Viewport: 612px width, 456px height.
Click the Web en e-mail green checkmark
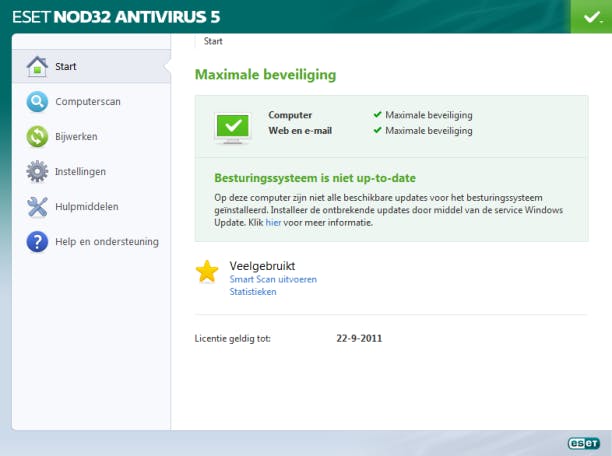(377, 130)
